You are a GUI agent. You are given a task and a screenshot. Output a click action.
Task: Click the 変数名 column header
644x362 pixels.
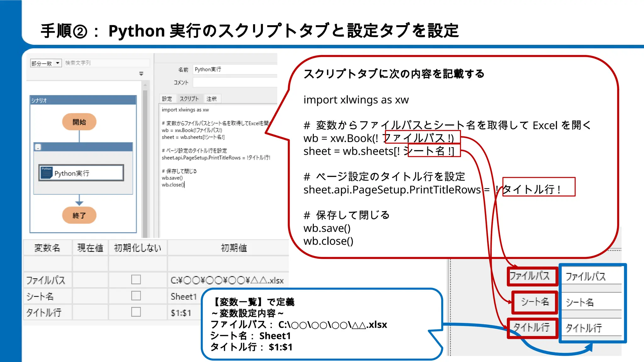(x=47, y=248)
